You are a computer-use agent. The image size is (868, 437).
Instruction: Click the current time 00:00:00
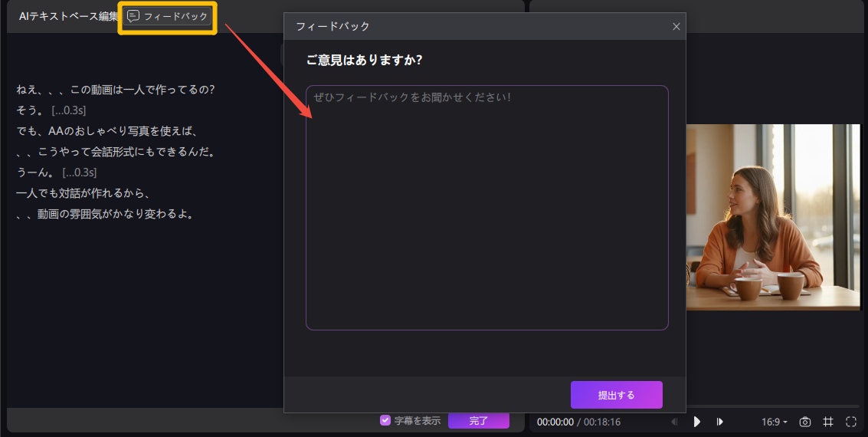[x=555, y=422]
